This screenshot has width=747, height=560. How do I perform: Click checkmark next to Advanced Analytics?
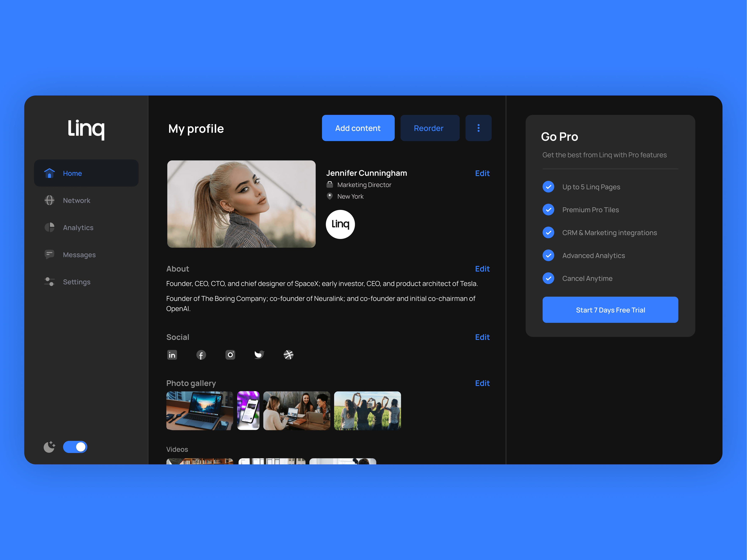[x=548, y=255]
